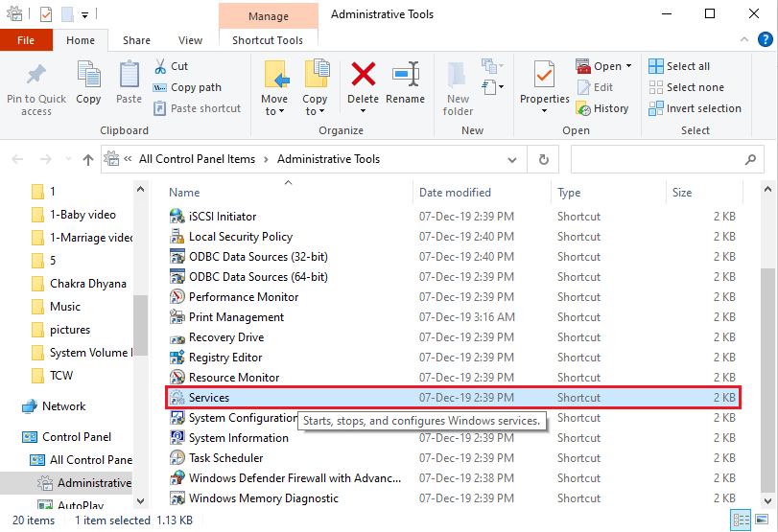Open the Shortcut Tools tab

click(x=268, y=40)
